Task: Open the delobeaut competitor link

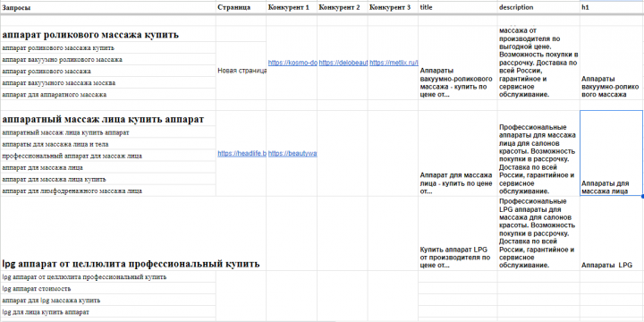Action: 343,63
